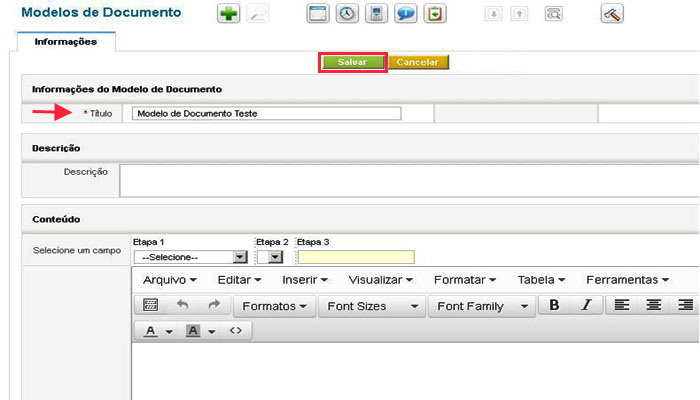This screenshot has height=400, width=700.
Task: Click the clock history icon in toolbar
Action: [x=346, y=14]
